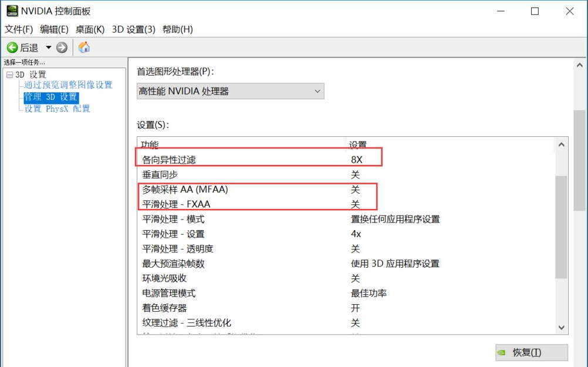588x367 pixels.
Task: Click the 恢复(I) restore button
Action: tap(532, 352)
